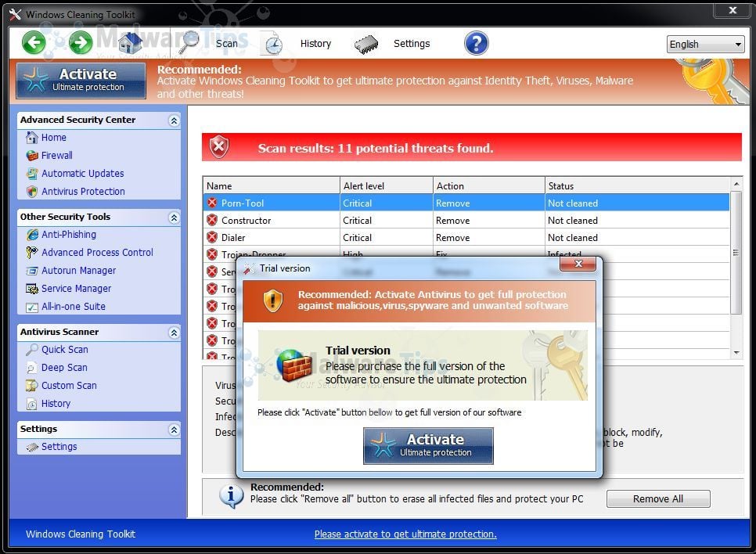Open the Service Manager link
Screen dimensions: 756x554
click(76, 288)
